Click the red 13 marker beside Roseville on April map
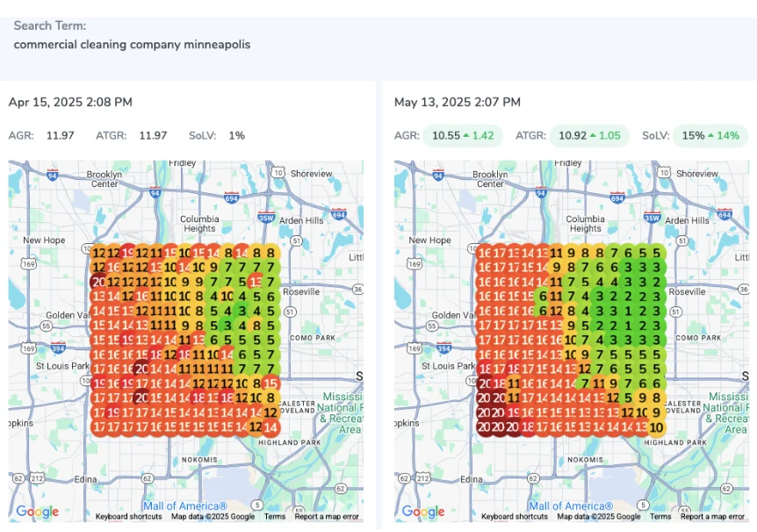Viewport: 757px width, 532px height. [255, 282]
